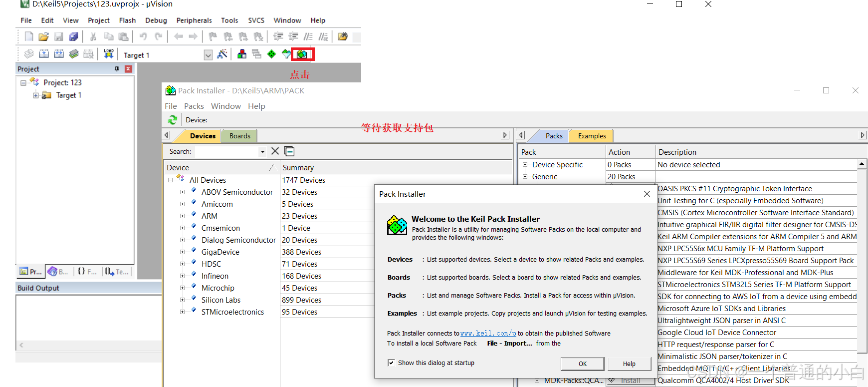Viewport: 868px width, 387px height.
Task: Collapse the Device Specific pack group
Action: click(525, 164)
